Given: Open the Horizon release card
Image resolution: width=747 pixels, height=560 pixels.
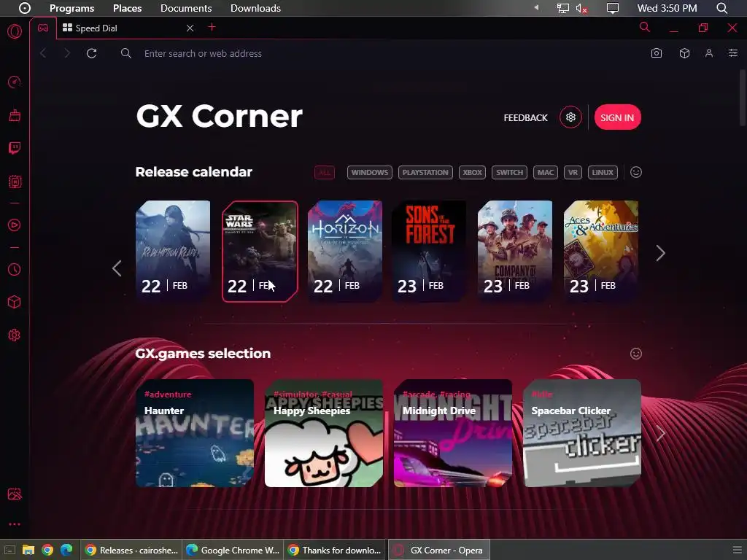Looking at the screenshot, I should click(345, 251).
